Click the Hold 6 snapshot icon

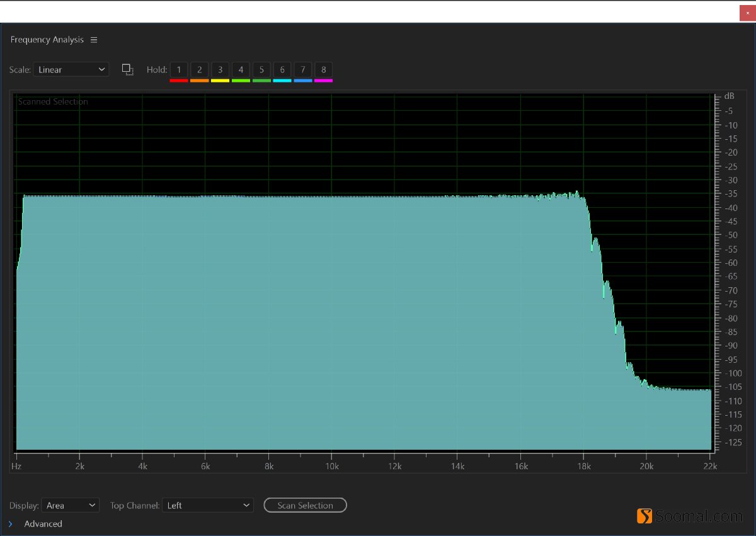pos(282,69)
